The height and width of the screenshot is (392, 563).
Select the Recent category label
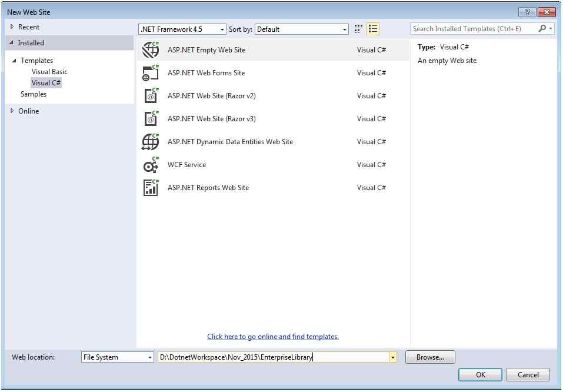click(x=29, y=27)
